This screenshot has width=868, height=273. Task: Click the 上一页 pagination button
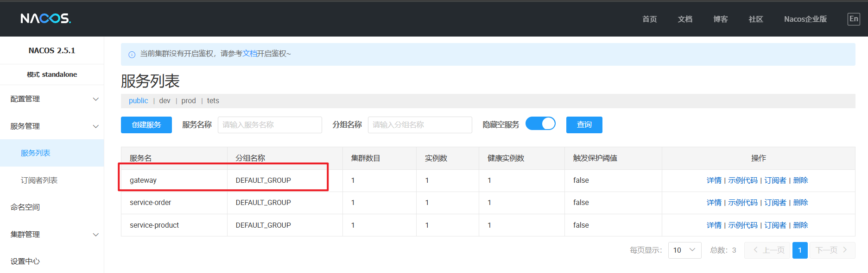click(x=767, y=250)
